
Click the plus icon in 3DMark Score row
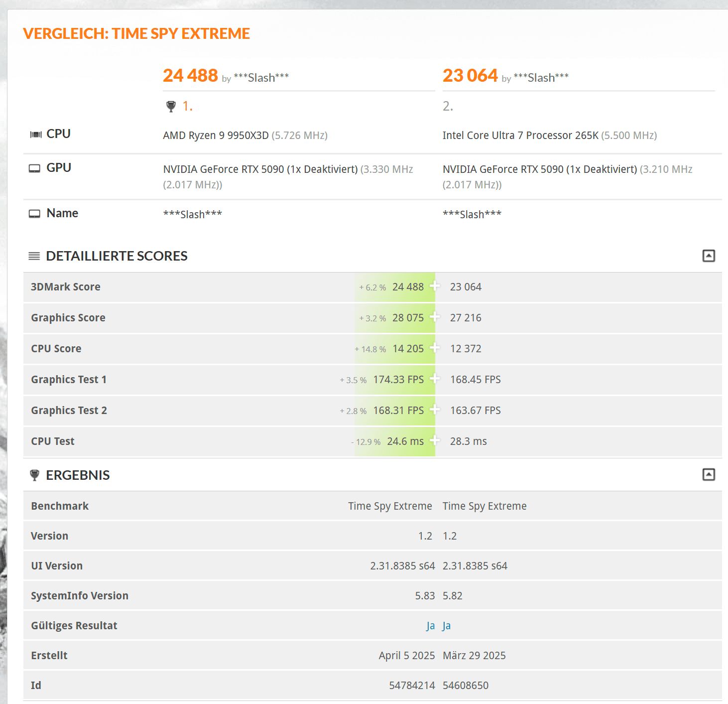[x=435, y=286]
